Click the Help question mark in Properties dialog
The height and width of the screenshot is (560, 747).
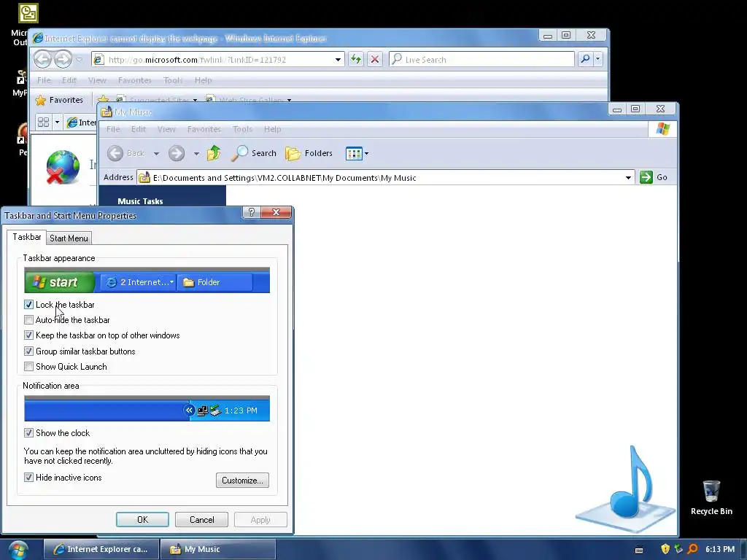pyautogui.click(x=252, y=212)
